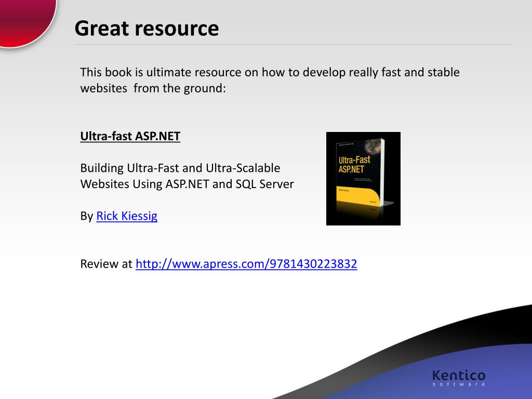Click the 'Websites Using ASP.NET and SQL Server' line

187,184
